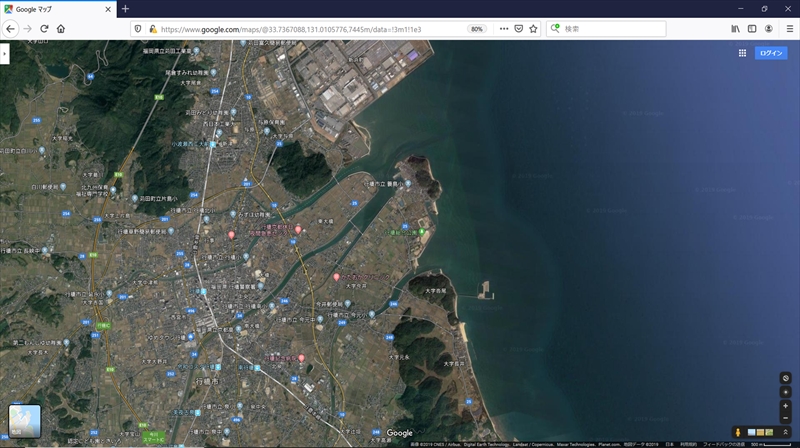Open the second tan imagery thumbnail

(760, 432)
